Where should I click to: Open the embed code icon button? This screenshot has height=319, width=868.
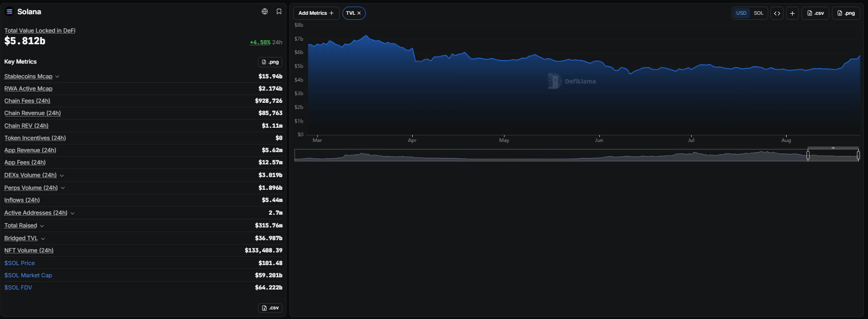(777, 13)
